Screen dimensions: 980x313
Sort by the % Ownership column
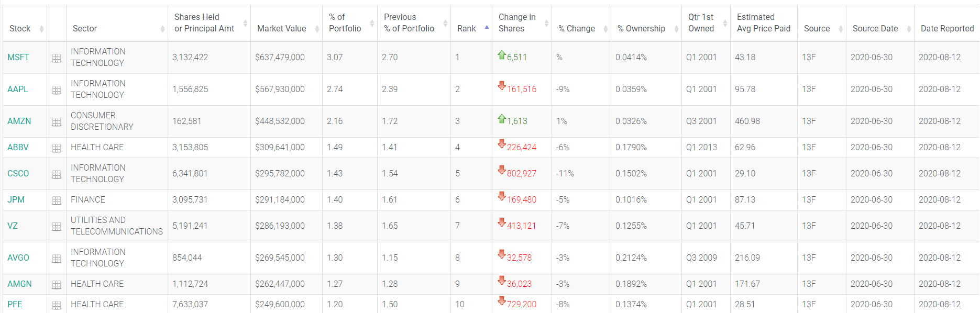646,24
